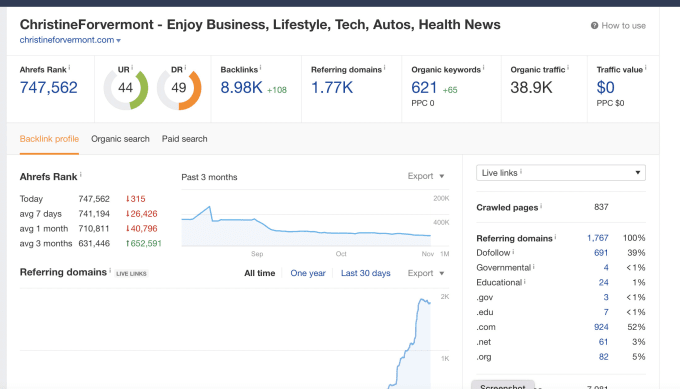
Task: Click the info icon beside Dofollow
Action: pos(513,252)
